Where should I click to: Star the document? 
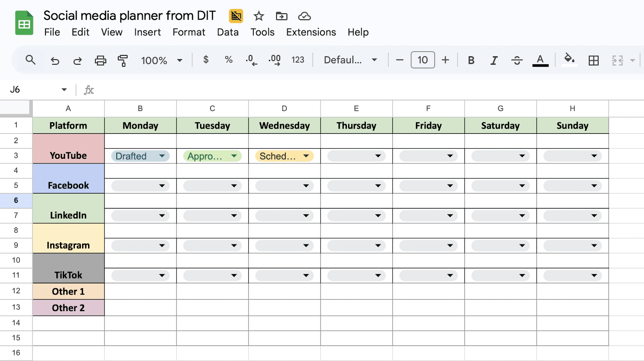(x=258, y=16)
